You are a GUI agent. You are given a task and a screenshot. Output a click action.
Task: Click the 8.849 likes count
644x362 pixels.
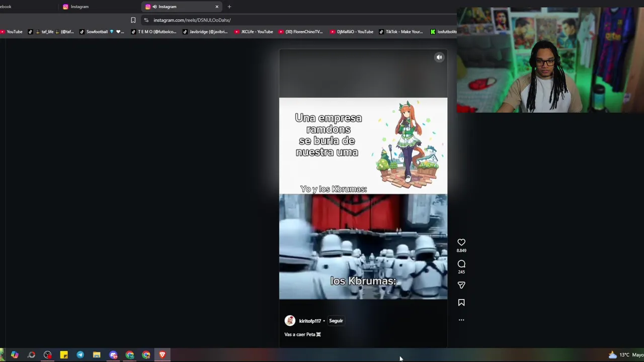click(x=461, y=250)
